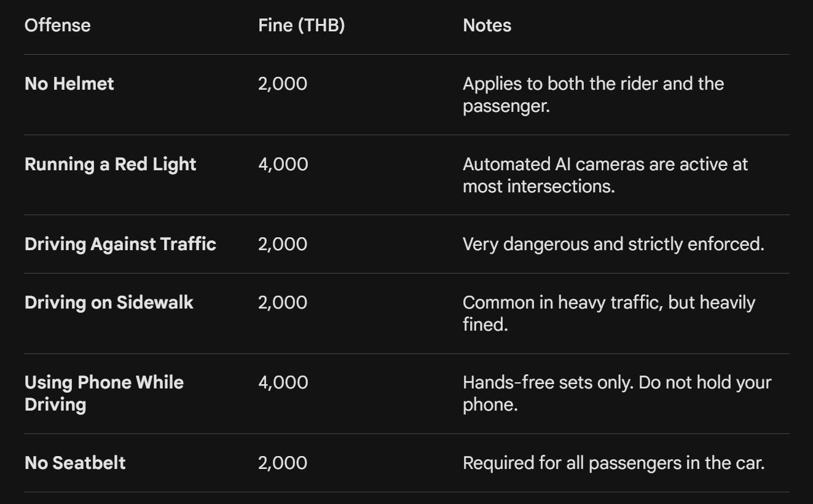Click the Notes column header
The image size is (813, 504).
[487, 26]
